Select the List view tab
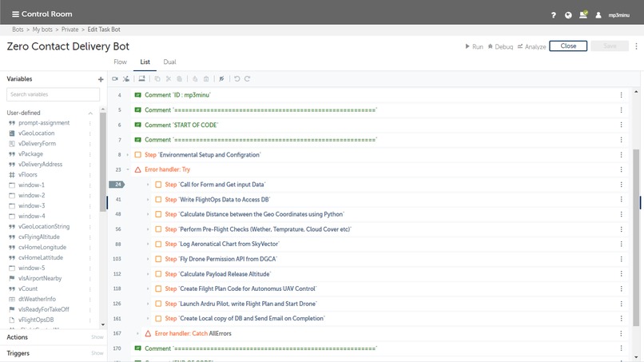Image resolution: width=644 pixels, height=362 pixels. (x=145, y=62)
